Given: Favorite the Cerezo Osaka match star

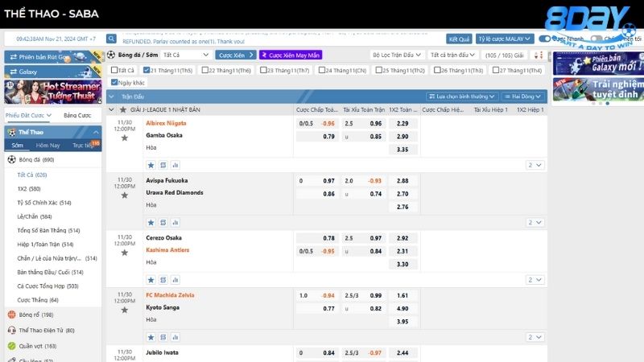Looking at the screenshot, I should [125, 253].
